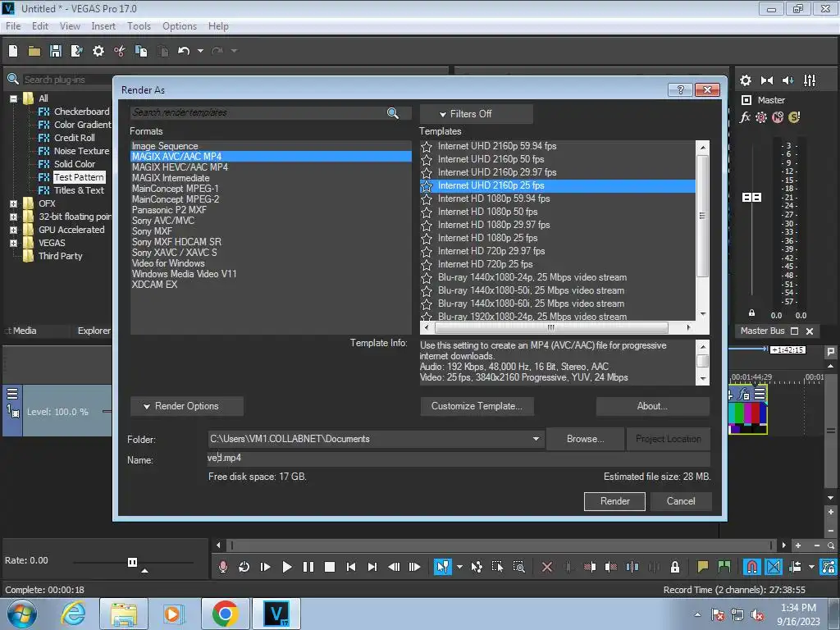Save project with floppy disk icon

[x=55, y=51]
